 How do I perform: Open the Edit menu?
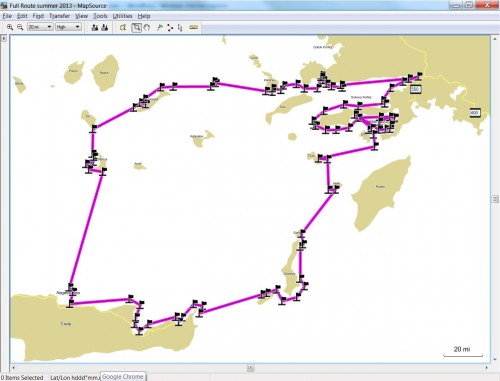point(22,16)
